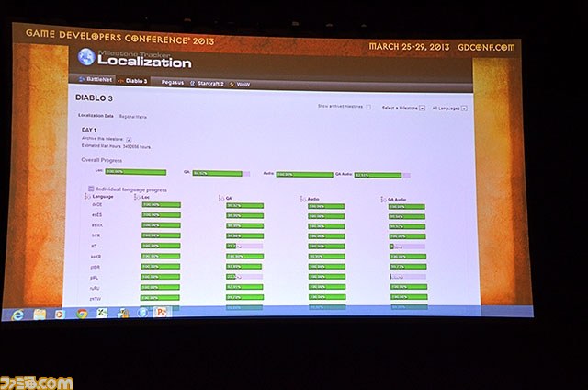Select the ruRU language row label
588x390 pixels.
(x=95, y=289)
